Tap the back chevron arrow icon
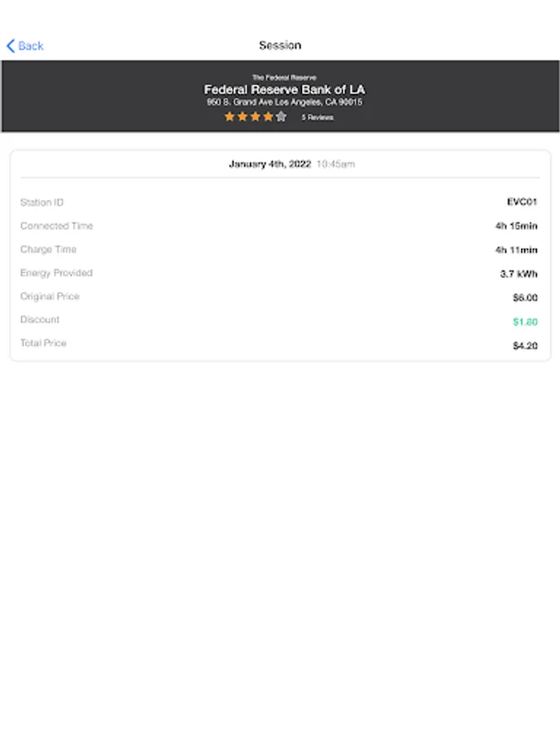This screenshot has width=560, height=747. (9, 46)
